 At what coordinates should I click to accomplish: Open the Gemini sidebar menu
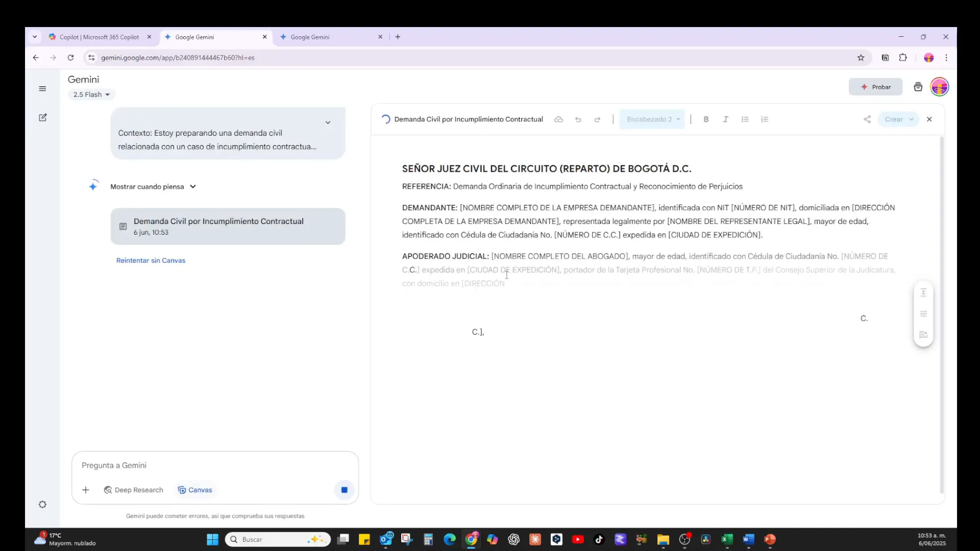coord(42,88)
